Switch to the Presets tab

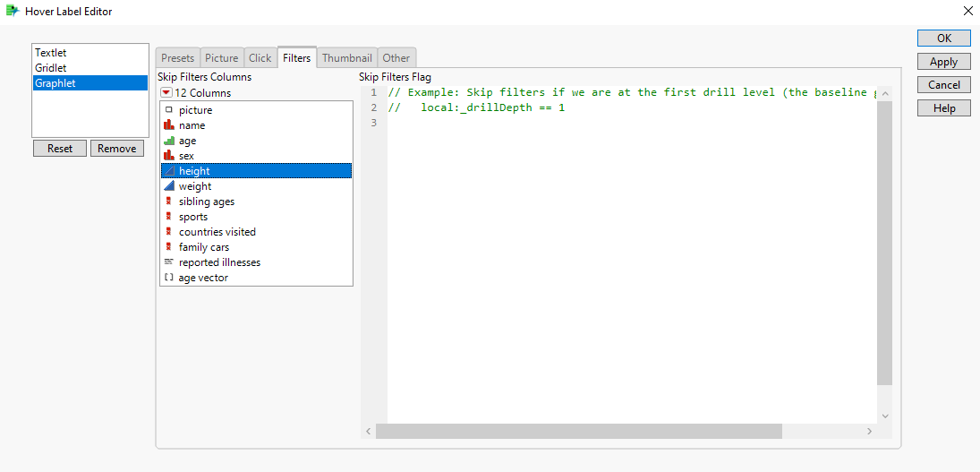point(177,58)
